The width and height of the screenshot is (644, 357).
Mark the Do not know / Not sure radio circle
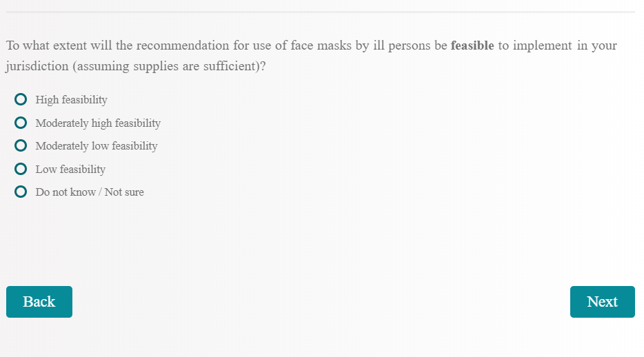21,192
